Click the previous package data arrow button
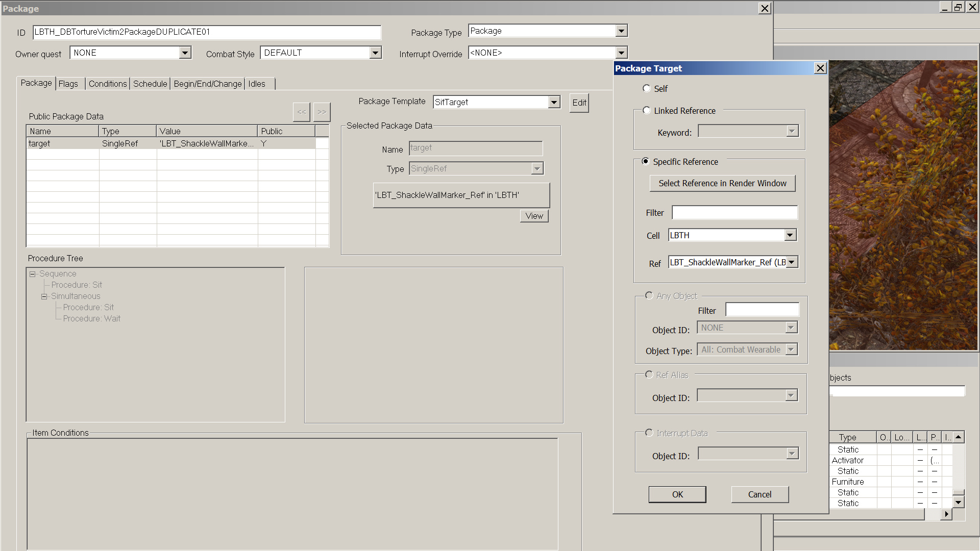This screenshot has height=551, width=980. pyautogui.click(x=302, y=112)
